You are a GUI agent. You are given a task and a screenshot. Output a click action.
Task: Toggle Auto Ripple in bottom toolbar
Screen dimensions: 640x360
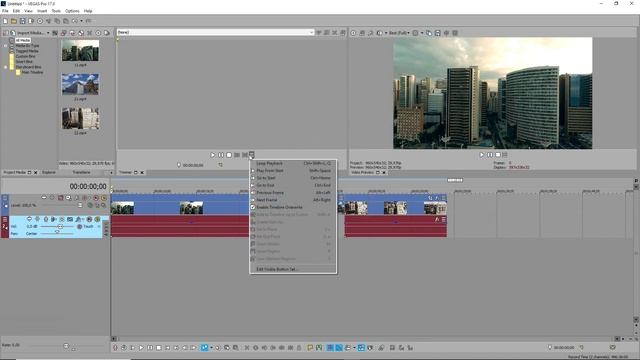click(347, 348)
